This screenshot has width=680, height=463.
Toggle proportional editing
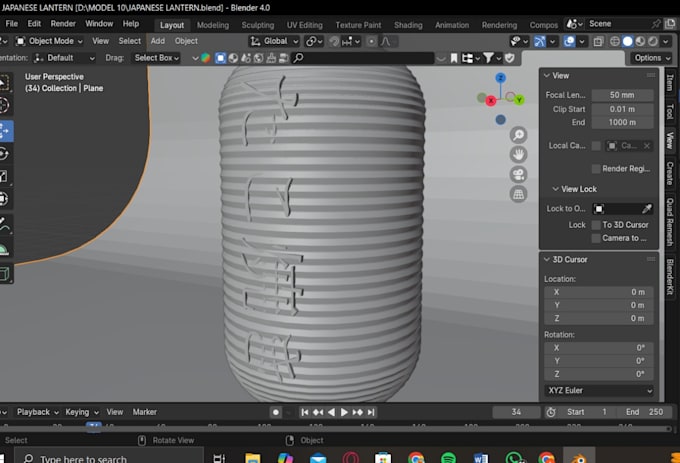click(372, 41)
